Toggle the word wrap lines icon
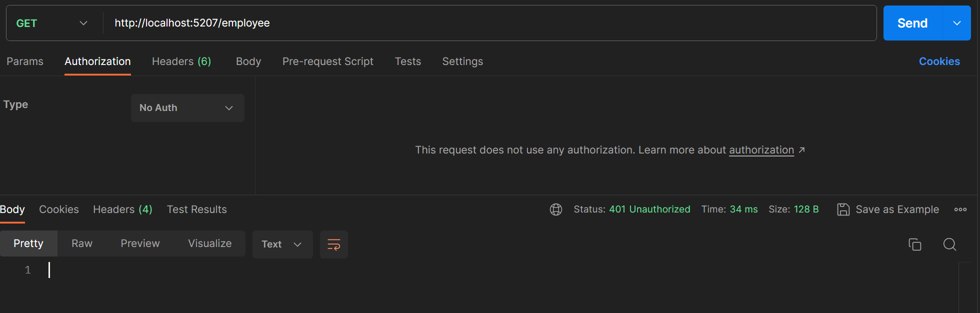Screen dimensions: 980x313 tap(334, 244)
